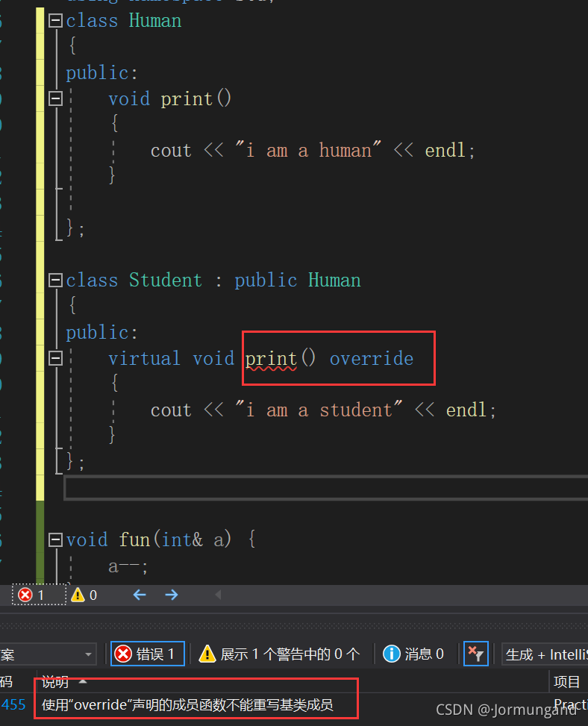
Task: Sort by the 项目 column header
Action: click(x=566, y=681)
